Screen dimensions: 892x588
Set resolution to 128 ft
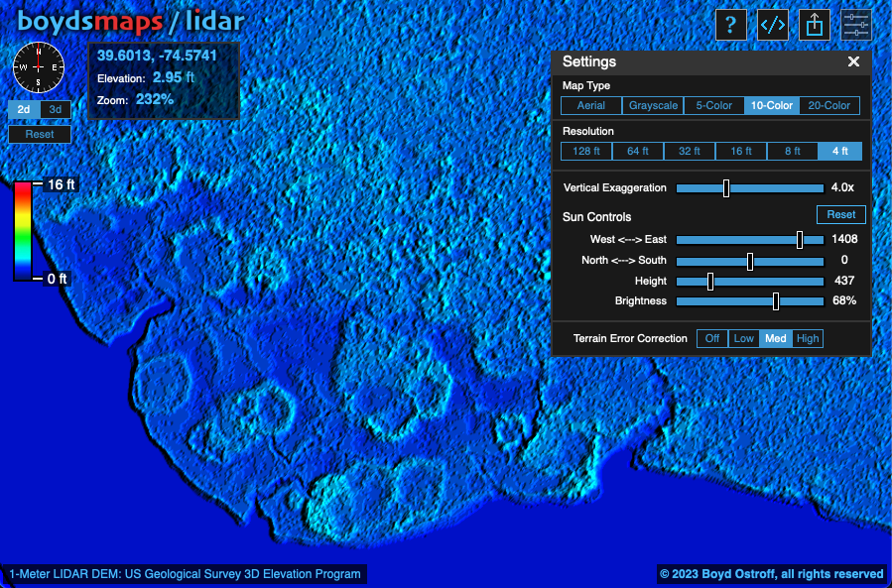[586, 151]
